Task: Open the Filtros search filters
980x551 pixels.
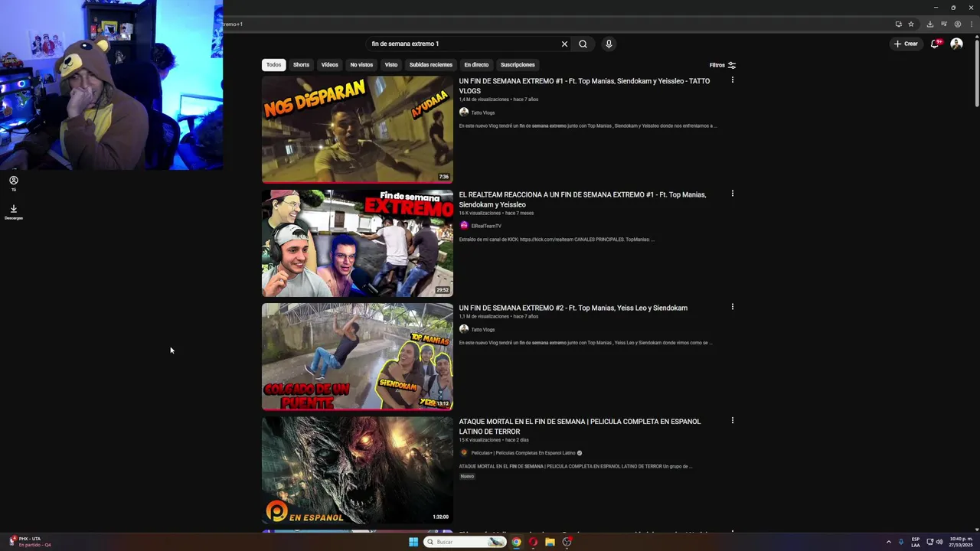Action: pos(722,65)
